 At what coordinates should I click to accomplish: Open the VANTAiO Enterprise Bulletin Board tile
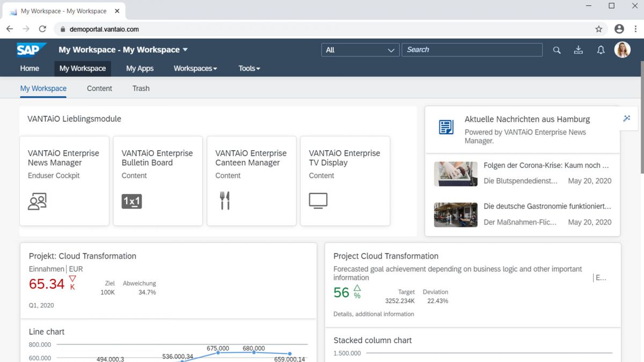pyautogui.click(x=158, y=181)
